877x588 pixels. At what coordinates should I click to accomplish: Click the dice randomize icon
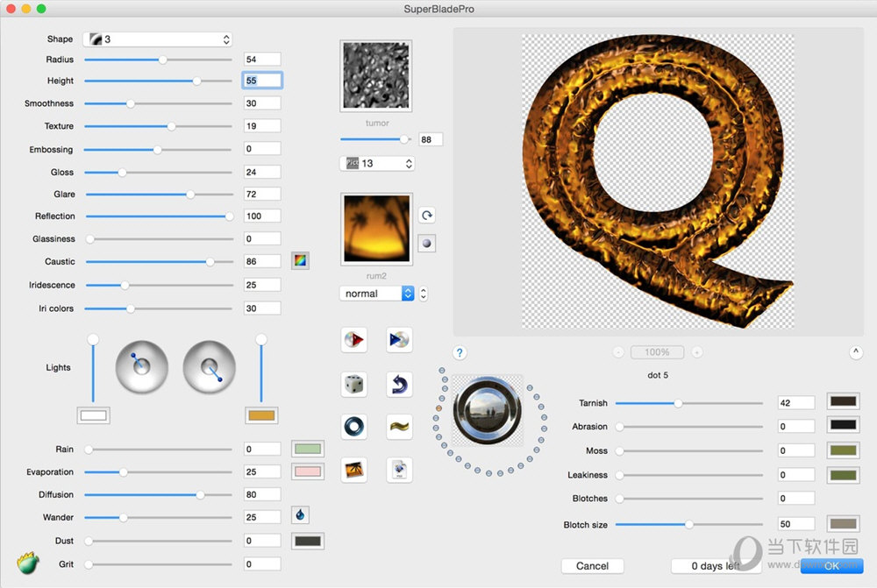point(354,384)
